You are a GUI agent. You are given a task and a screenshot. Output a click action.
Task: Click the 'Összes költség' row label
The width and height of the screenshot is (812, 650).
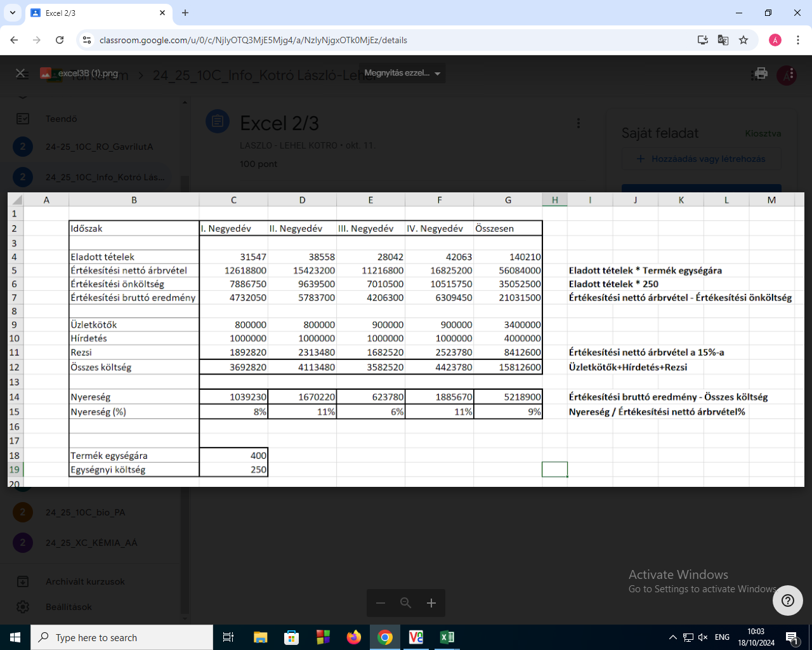click(101, 368)
